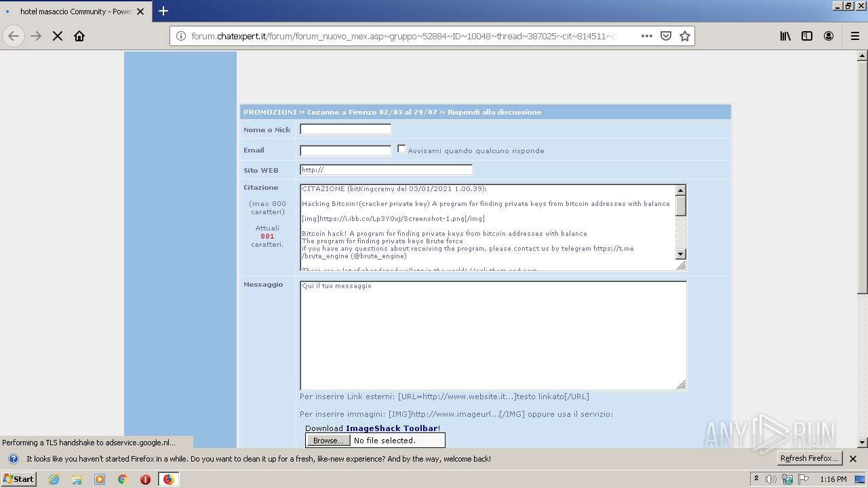
Task: Click the page vertical scrollbar thumb
Action: [863, 178]
